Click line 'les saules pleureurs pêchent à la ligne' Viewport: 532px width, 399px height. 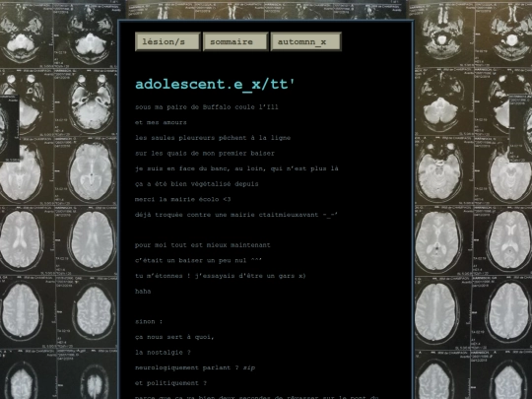click(x=213, y=138)
